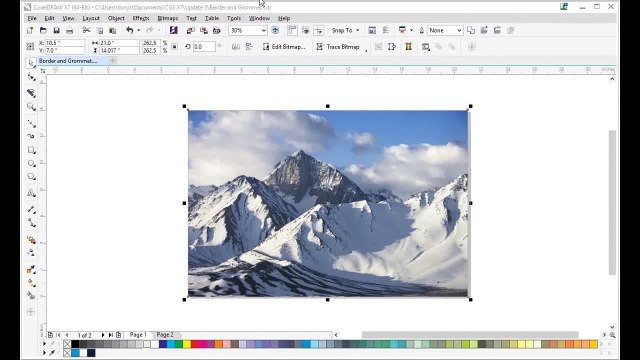Click the X position field

pyautogui.click(x=65, y=43)
